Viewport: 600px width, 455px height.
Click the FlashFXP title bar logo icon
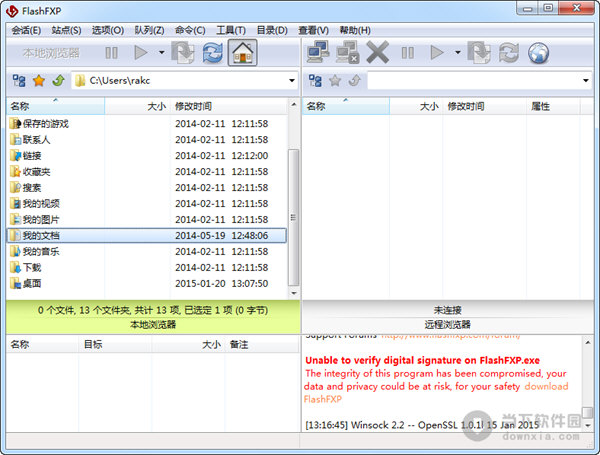click(12, 11)
